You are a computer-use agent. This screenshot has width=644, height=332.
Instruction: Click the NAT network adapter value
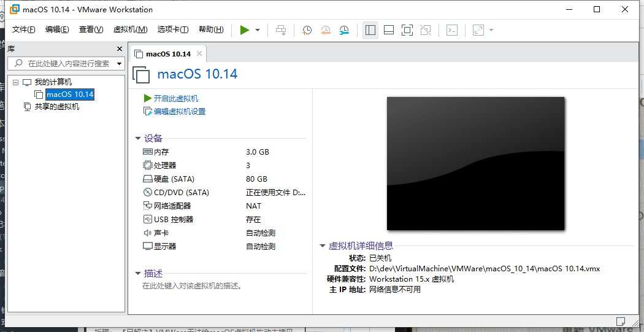253,206
